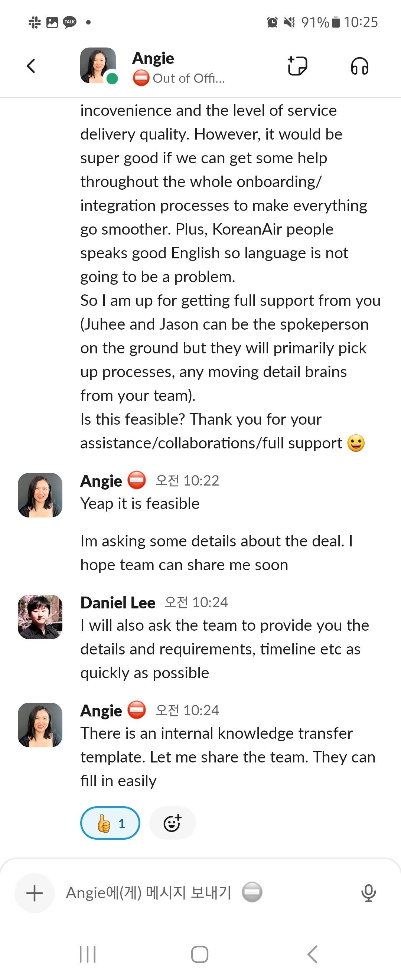Tap the Slack notification icon in status bar
The image size is (401, 980).
tap(35, 22)
